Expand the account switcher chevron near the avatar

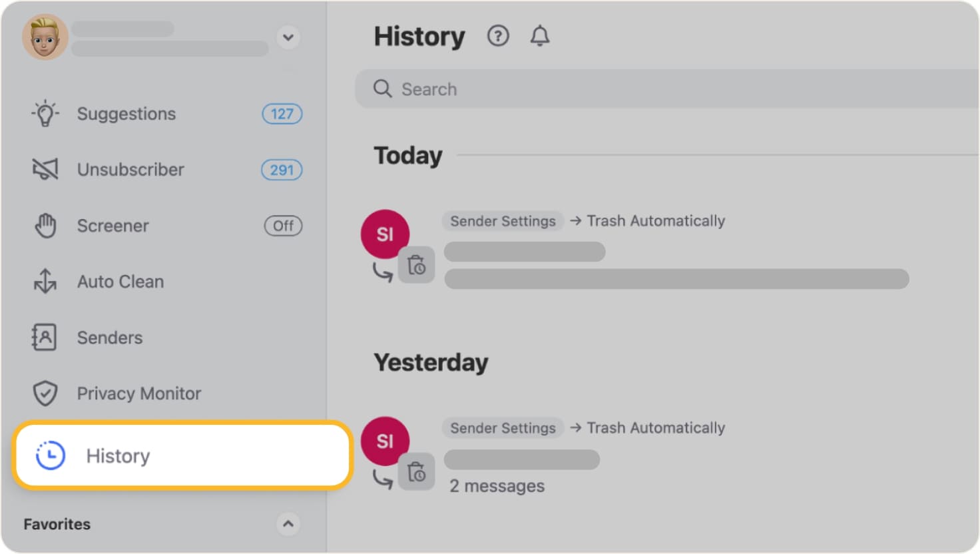(x=288, y=38)
